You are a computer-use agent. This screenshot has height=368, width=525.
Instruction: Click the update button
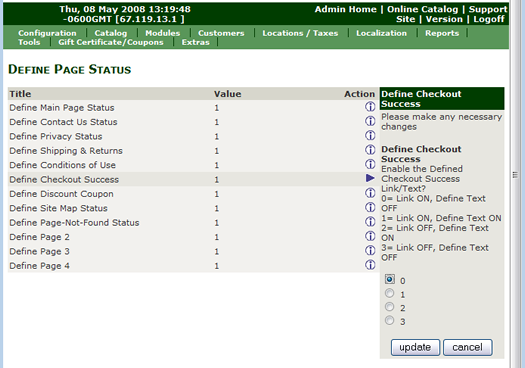(x=415, y=347)
